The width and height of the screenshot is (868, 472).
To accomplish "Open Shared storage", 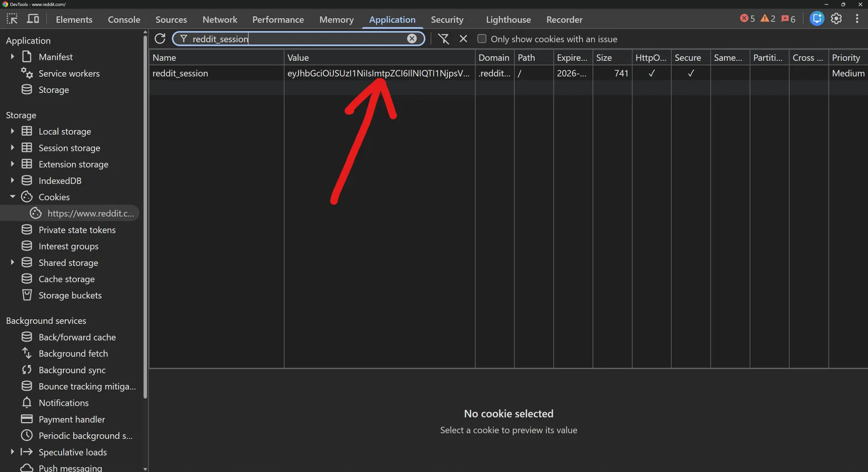I will point(68,263).
